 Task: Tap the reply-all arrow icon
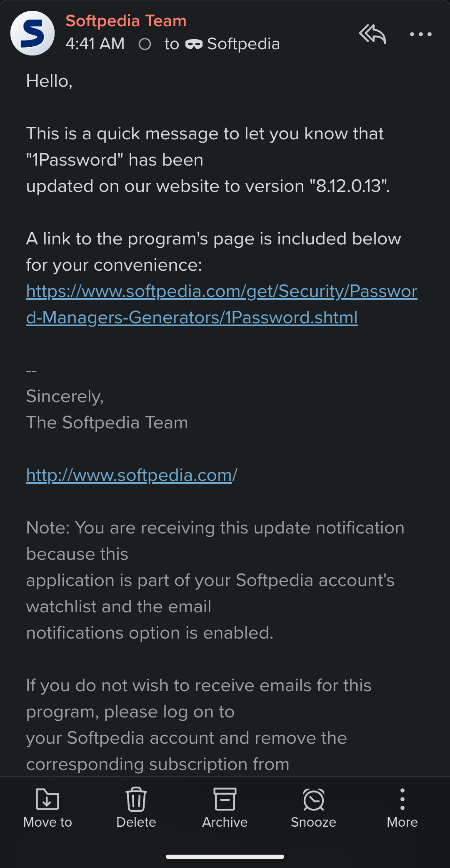coord(372,34)
